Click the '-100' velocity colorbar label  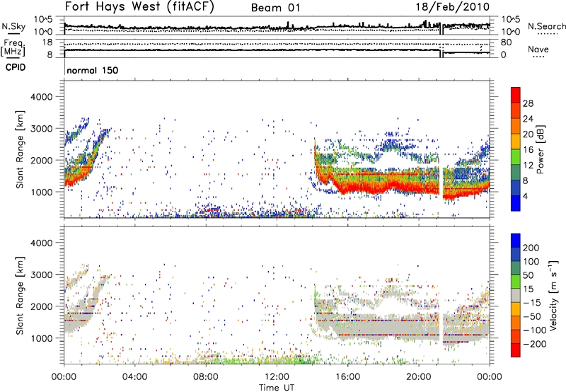coord(534,330)
